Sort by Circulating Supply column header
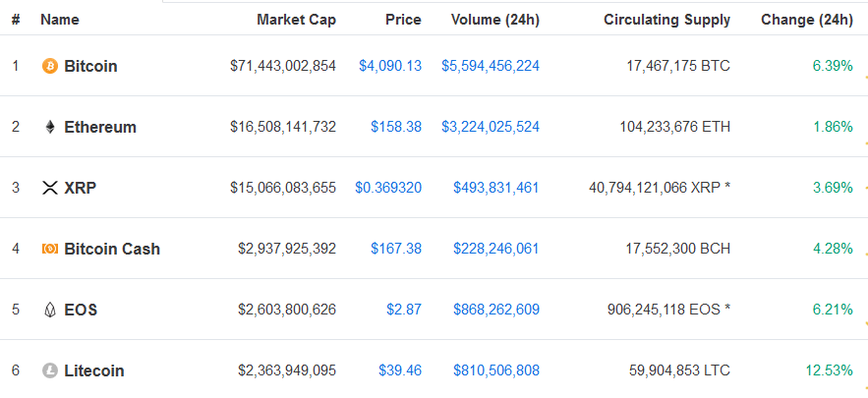 (x=667, y=20)
